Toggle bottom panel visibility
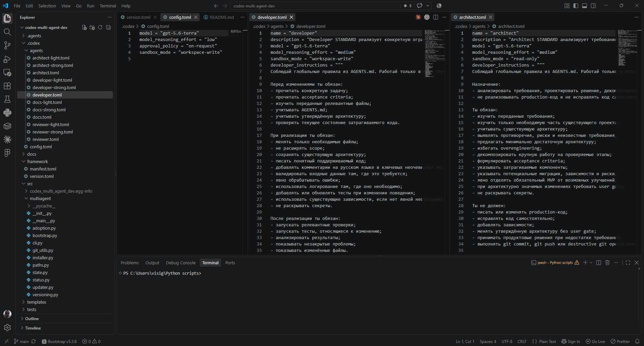 pos(585,6)
